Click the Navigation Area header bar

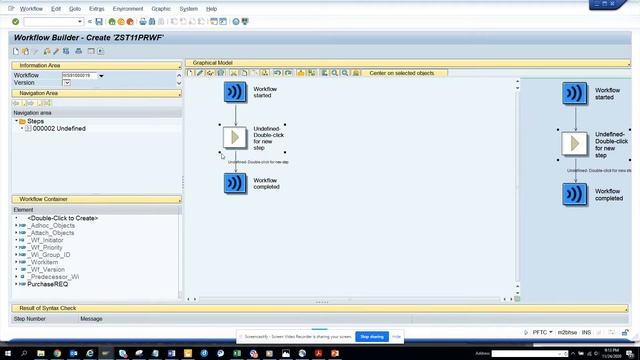point(96,93)
